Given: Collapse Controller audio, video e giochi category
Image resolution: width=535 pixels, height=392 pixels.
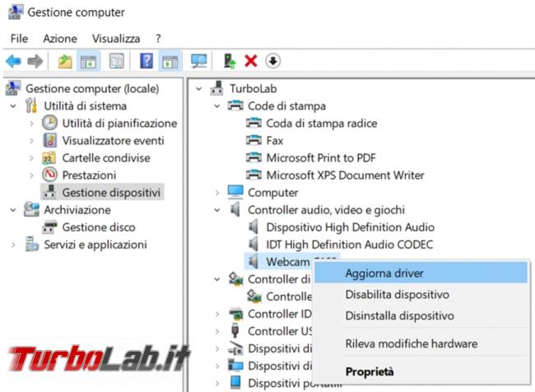Looking at the screenshot, I should 217,210.
